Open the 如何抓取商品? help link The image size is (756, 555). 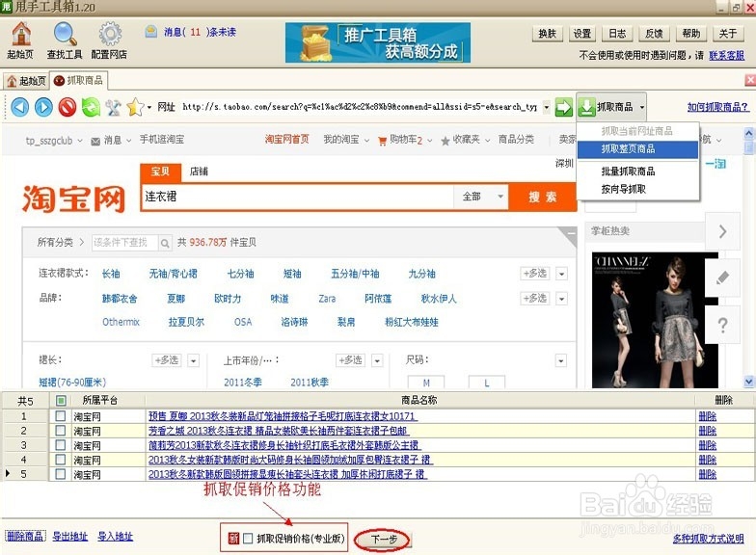tap(717, 107)
